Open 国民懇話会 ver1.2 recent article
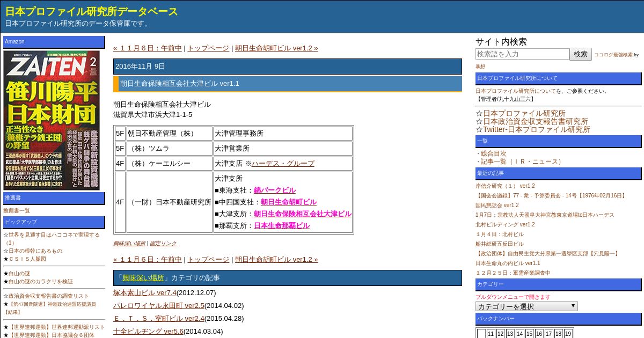 pos(497,205)
